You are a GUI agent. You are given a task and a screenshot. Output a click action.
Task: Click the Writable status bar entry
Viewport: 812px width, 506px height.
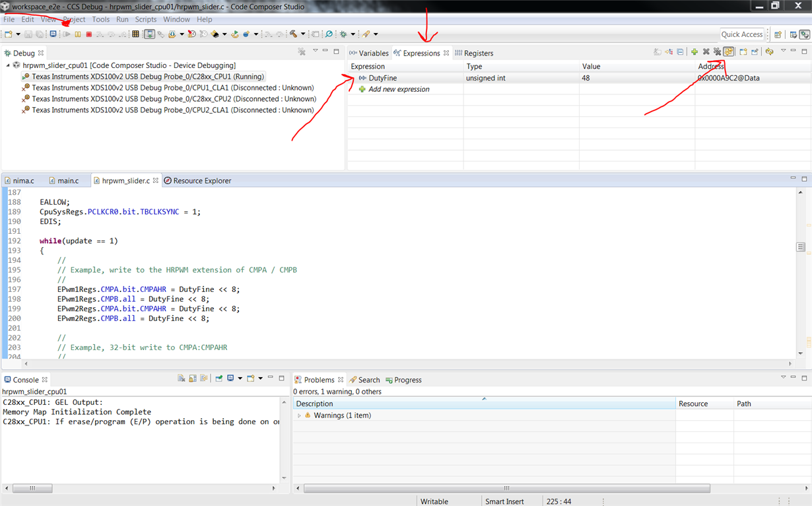click(434, 501)
